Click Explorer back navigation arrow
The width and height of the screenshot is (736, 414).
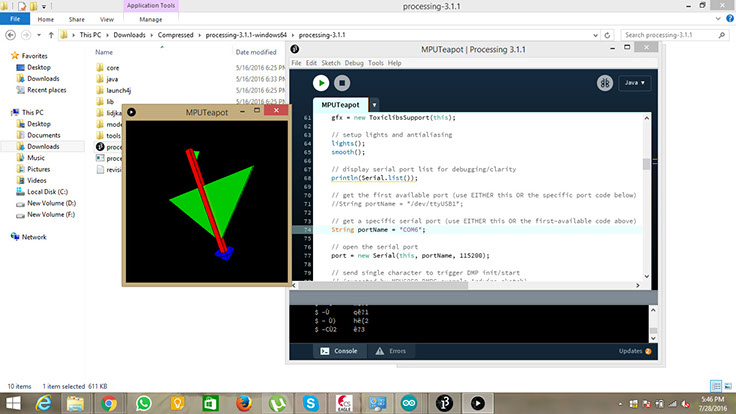10,35
